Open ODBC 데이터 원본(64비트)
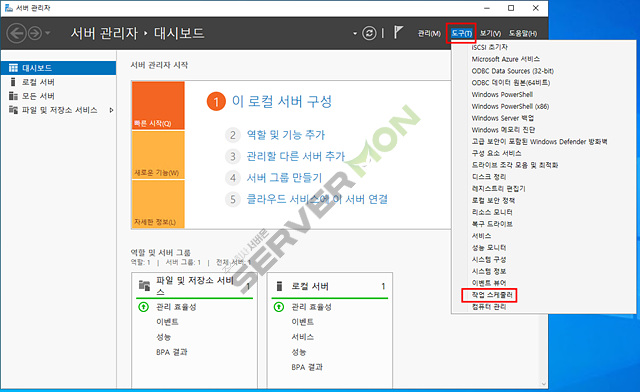The image size is (640, 392). coord(511,83)
